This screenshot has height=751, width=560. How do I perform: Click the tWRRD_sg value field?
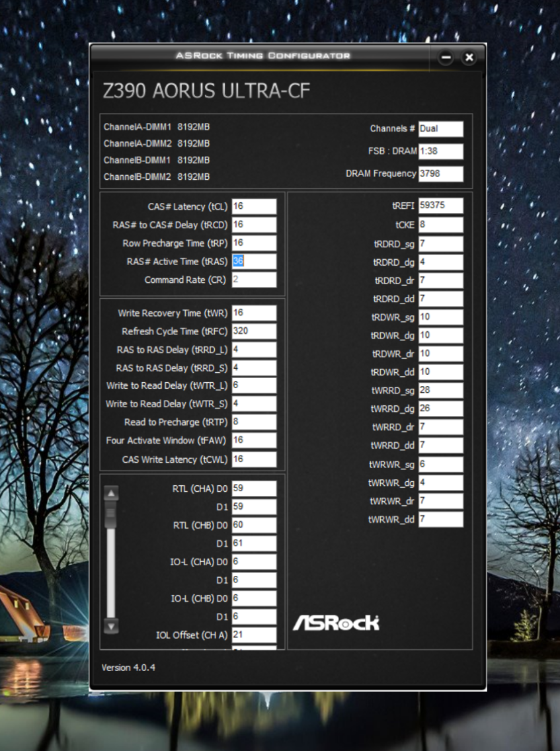pos(441,390)
